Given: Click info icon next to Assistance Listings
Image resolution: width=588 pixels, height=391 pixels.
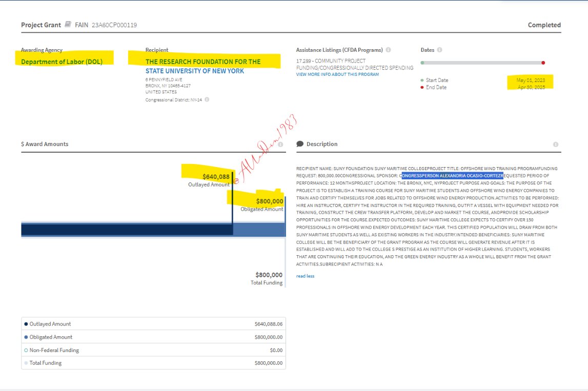Looking at the screenshot, I should (388, 50).
